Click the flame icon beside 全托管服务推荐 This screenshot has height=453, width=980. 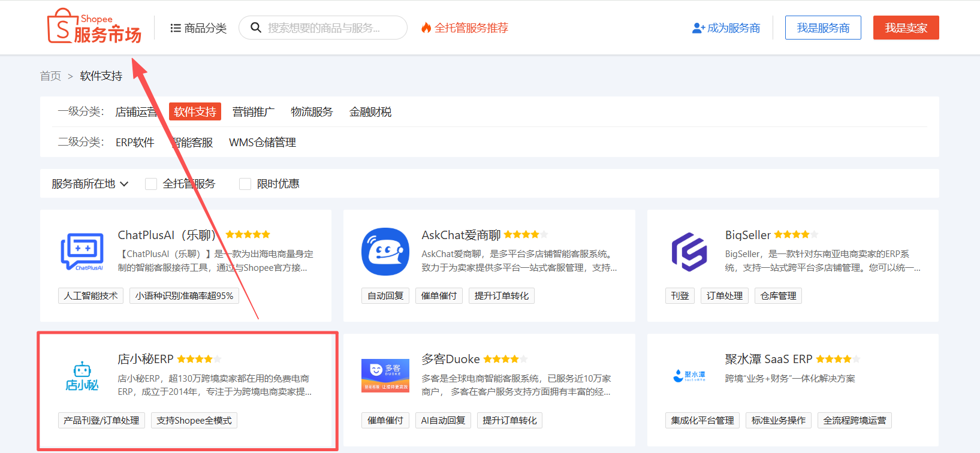[426, 28]
